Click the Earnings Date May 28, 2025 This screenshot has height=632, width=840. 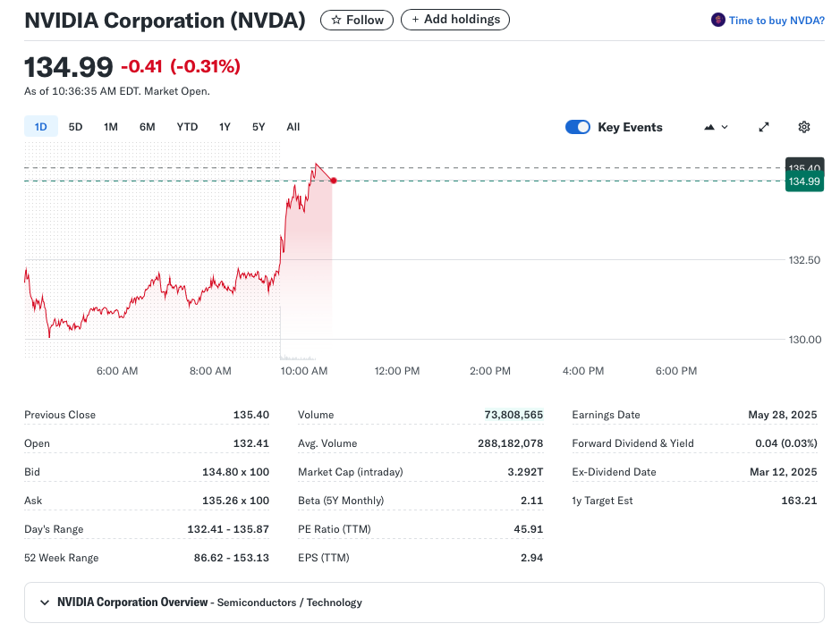pyautogui.click(x=783, y=415)
